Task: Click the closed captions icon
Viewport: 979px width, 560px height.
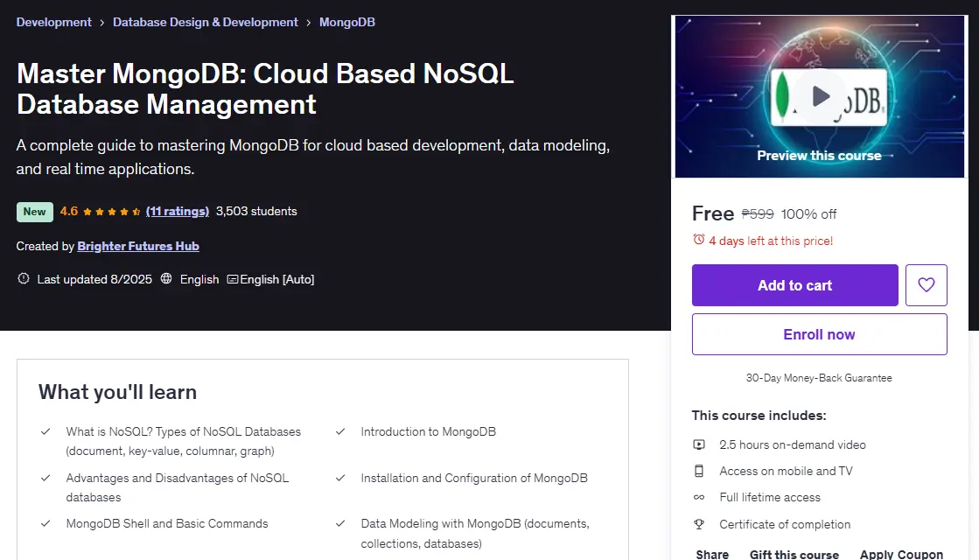Action: [x=232, y=279]
